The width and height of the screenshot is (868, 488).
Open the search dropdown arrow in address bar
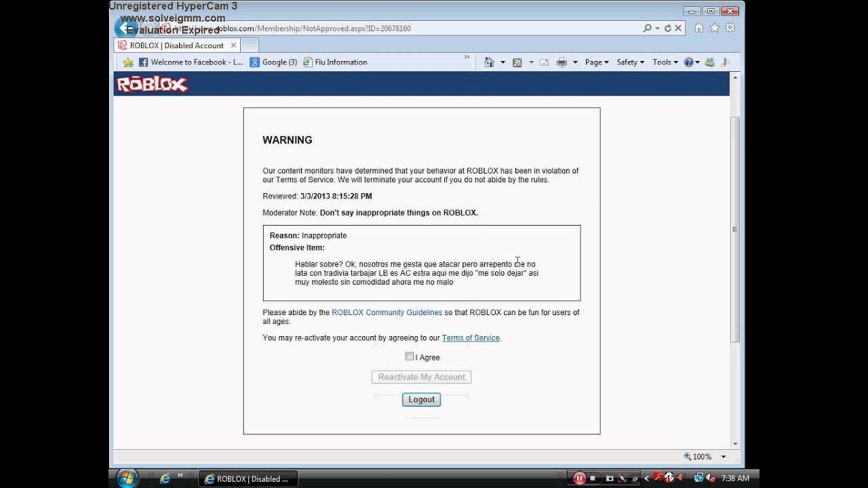click(x=657, y=28)
